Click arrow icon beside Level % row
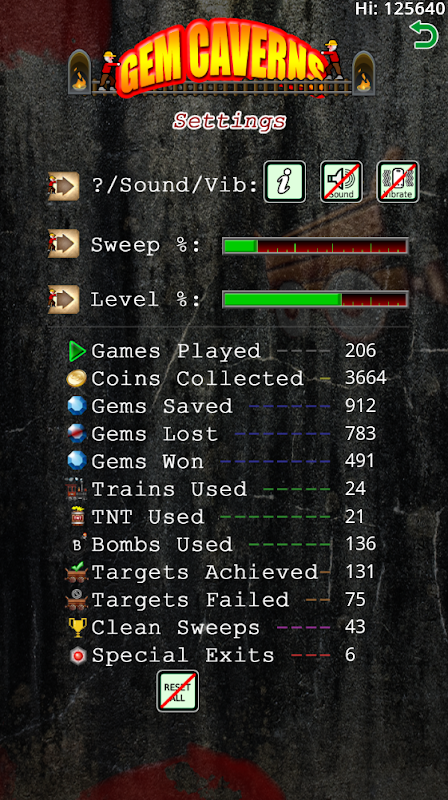 [64, 299]
